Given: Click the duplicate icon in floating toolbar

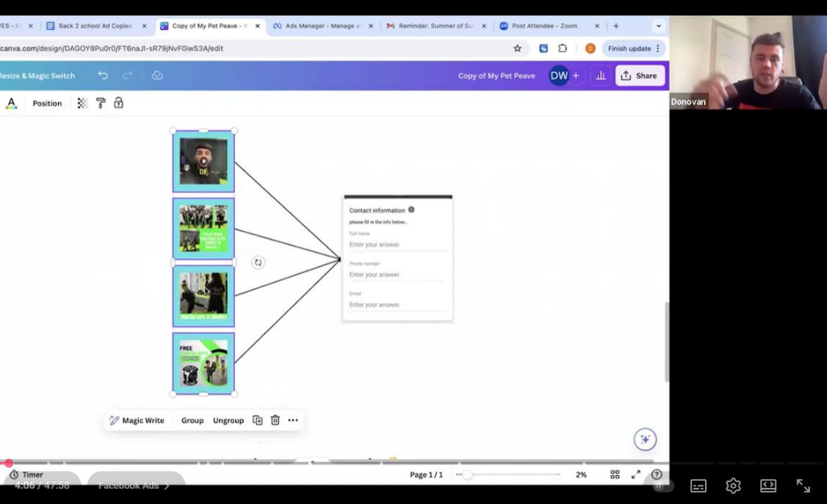Looking at the screenshot, I should [x=258, y=420].
